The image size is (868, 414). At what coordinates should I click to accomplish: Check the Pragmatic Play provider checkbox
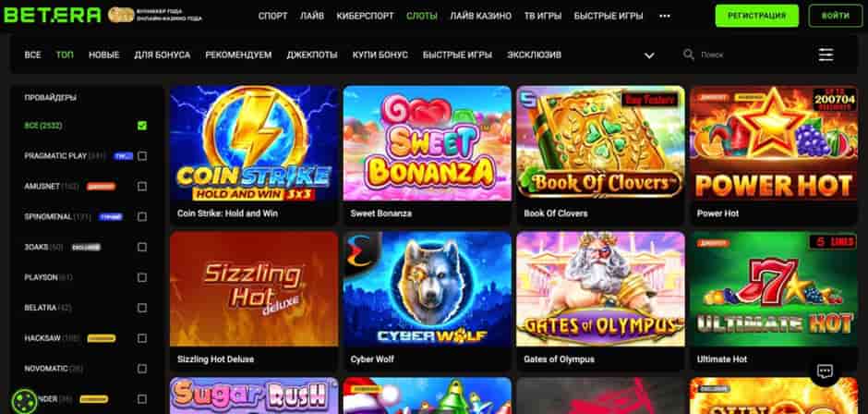point(142,156)
